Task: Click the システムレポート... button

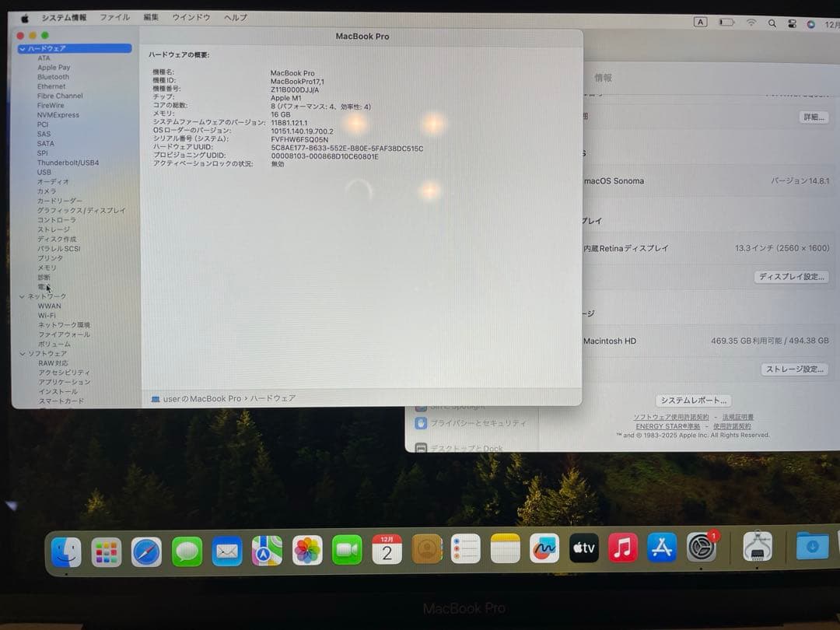Action: click(x=693, y=400)
